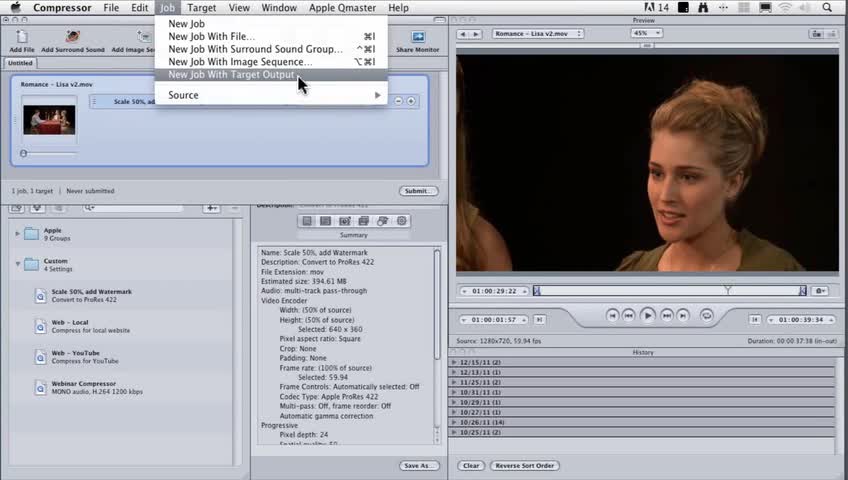
Task: Clear the History list
Action: pyautogui.click(x=471, y=465)
